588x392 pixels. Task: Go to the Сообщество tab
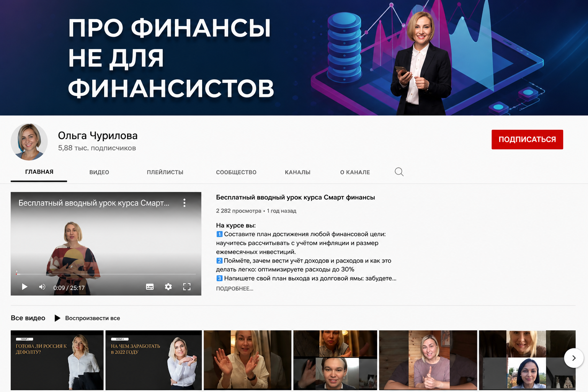(236, 172)
